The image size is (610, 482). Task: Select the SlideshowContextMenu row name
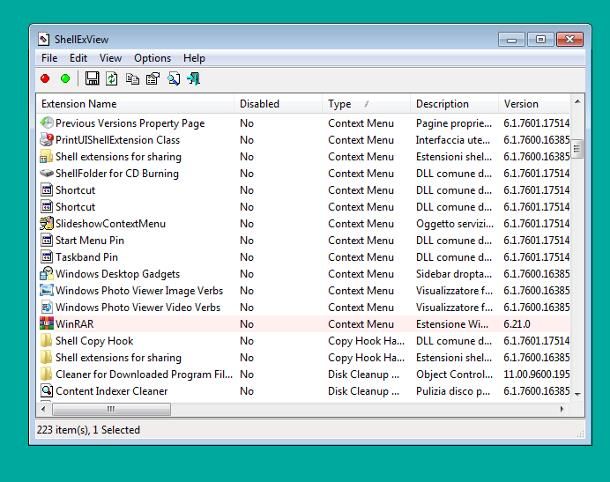[110, 223]
